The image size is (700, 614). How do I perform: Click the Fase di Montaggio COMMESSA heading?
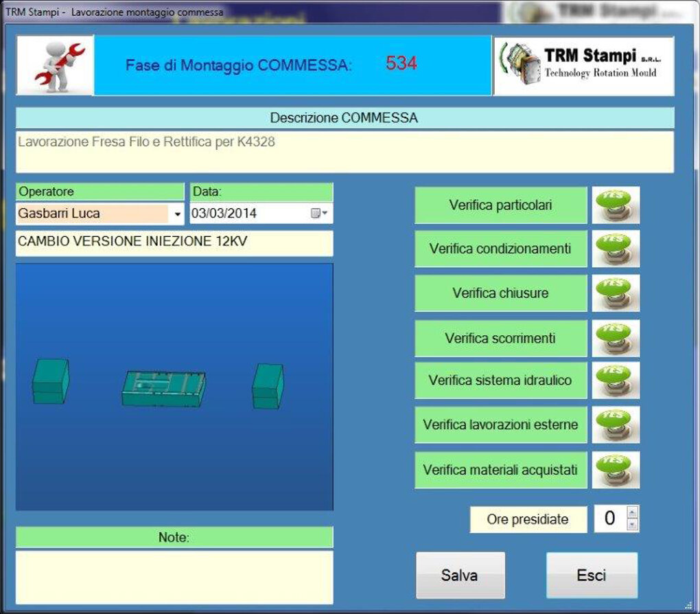pyautogui.click(x=238, y=65)
